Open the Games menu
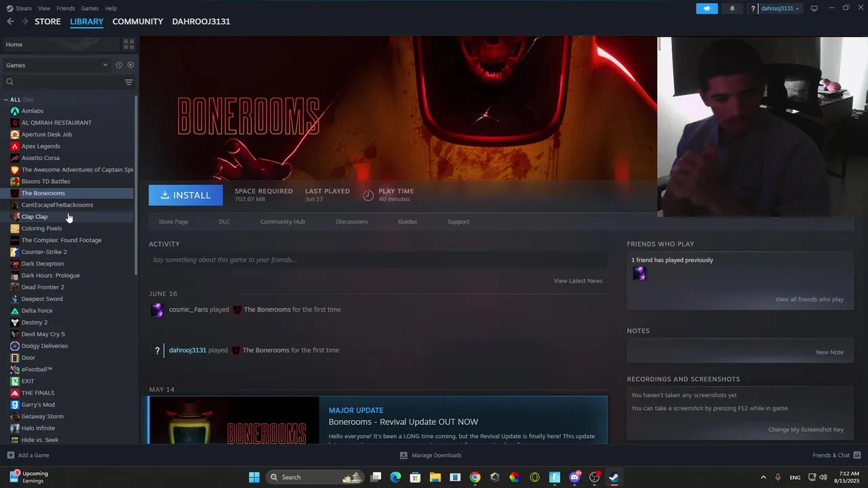This screenshot has height=488, width=868. (90, 8)
